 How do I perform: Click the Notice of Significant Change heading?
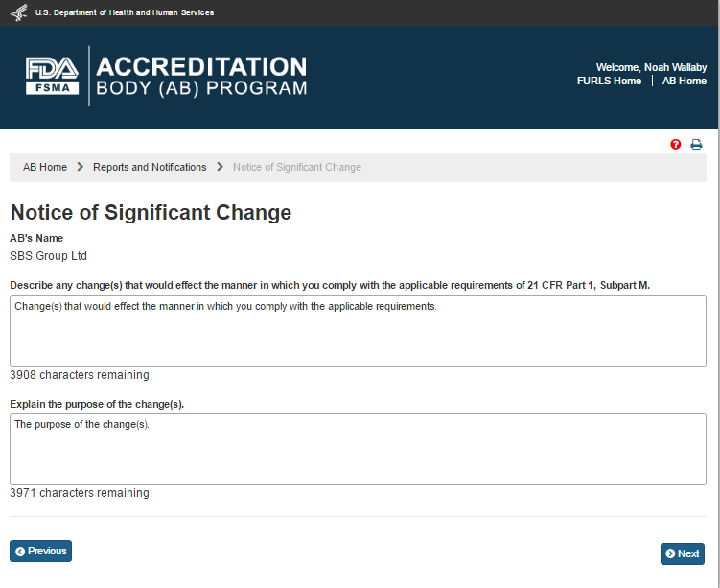pyautogui.click(x=151, y=213)
